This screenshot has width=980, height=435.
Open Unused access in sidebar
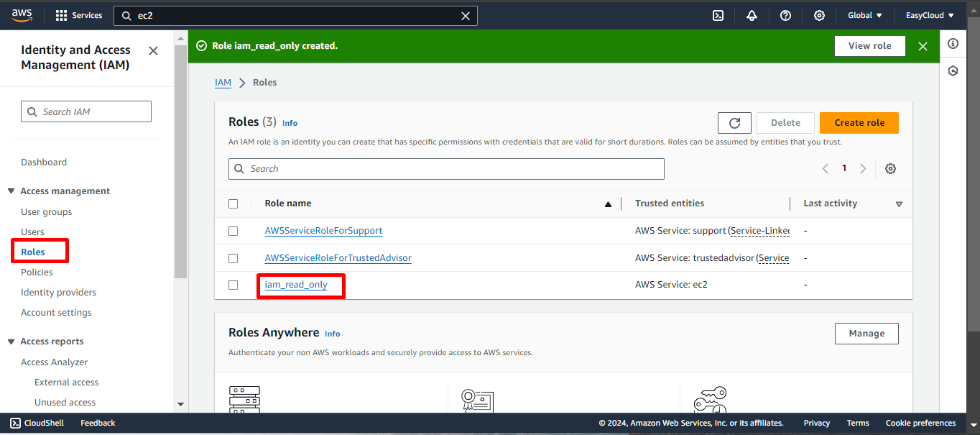click(65, 403)
